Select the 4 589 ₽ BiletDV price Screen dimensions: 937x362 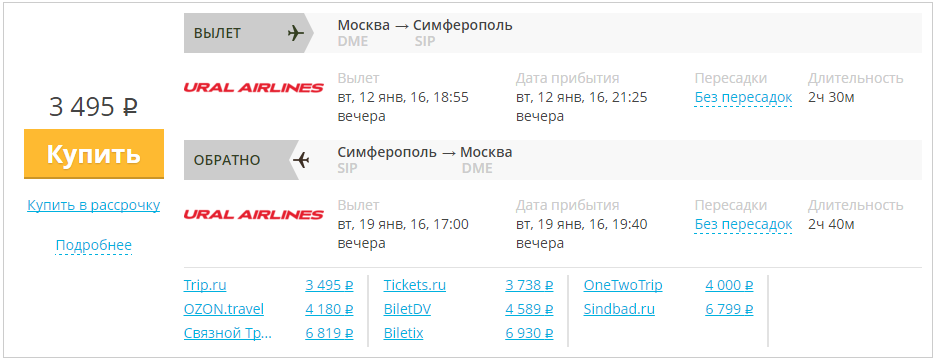click(x=529, y=309)
